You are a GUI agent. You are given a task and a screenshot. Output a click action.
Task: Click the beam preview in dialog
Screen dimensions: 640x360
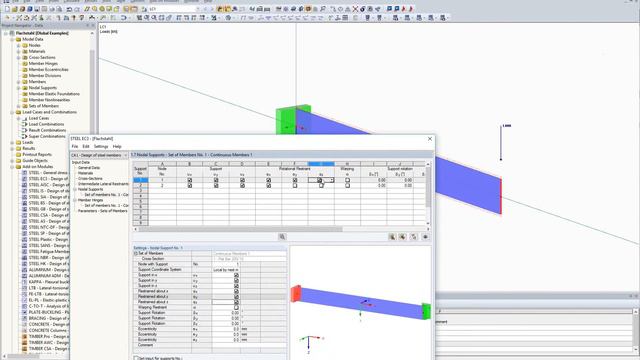click(x=361, y=303)
